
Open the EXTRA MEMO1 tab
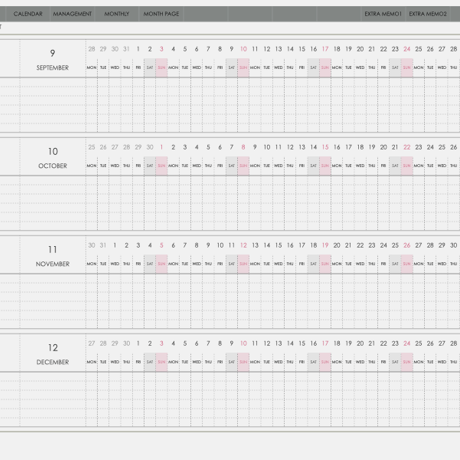pos(383,14)
